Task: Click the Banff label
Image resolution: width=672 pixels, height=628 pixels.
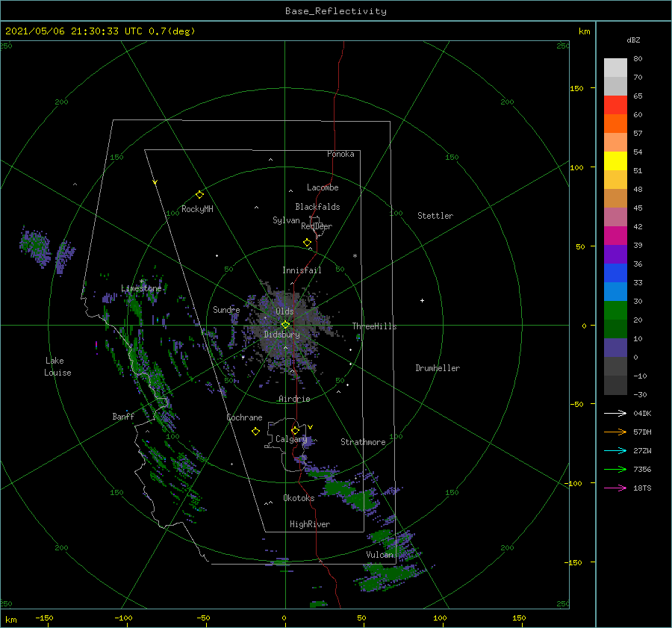Action: coord(123,416)
